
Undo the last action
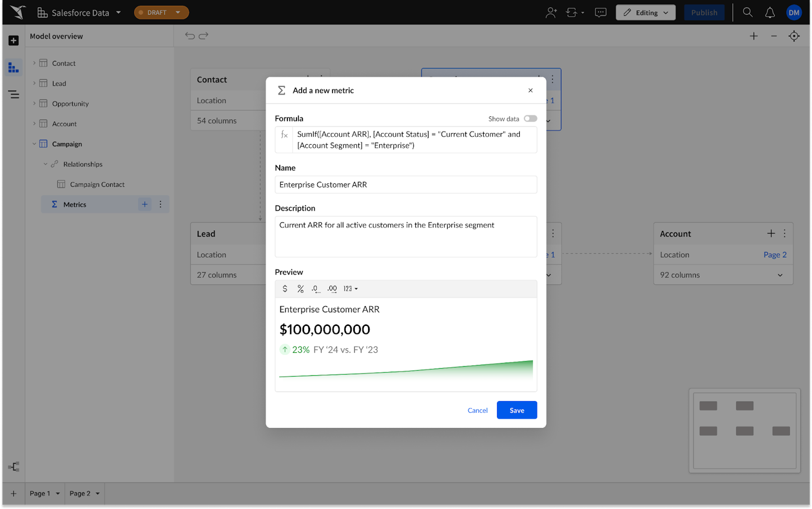pyautogui.click(x=190, y=36)
